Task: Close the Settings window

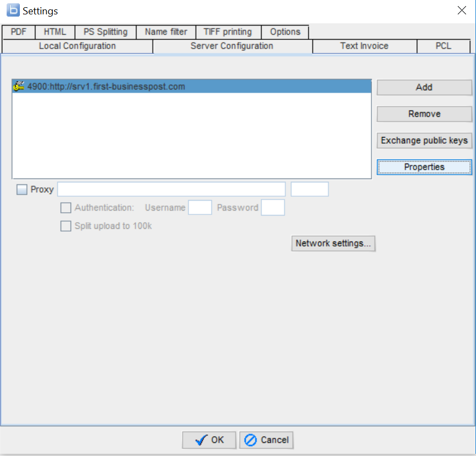Action: 462,11
